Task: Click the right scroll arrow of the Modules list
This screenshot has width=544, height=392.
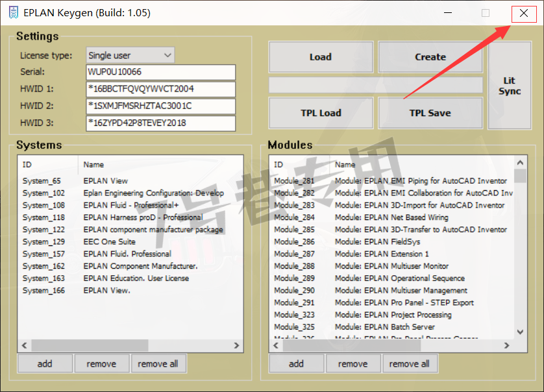Action: [x=507, y=345]
